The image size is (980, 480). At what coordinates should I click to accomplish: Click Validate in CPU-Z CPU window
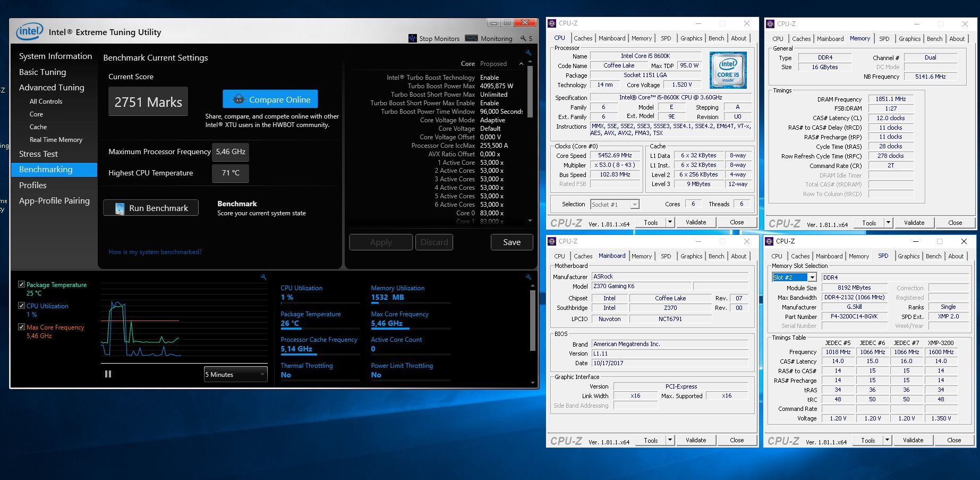point(696,222)
